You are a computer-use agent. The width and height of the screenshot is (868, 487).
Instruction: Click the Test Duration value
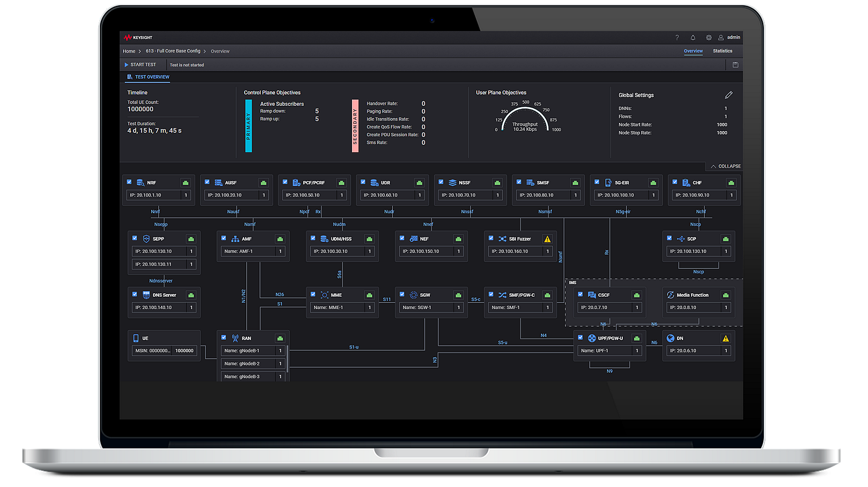155,131
